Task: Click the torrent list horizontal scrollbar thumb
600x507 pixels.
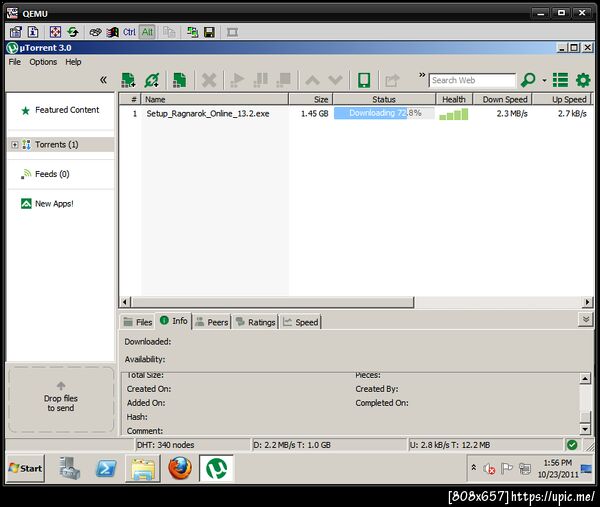Action: coord(272,302)
